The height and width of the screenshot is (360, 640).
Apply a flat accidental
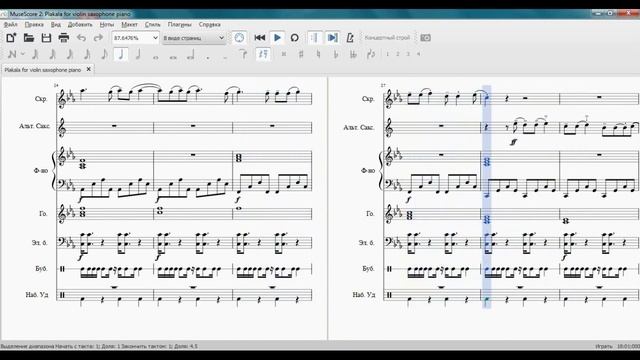point(336,54)
